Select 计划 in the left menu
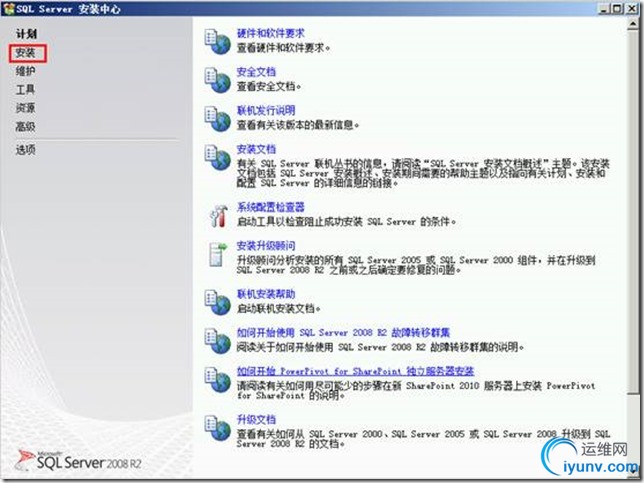The height and width of the screenshot is (483, 644). click(26, 34)
